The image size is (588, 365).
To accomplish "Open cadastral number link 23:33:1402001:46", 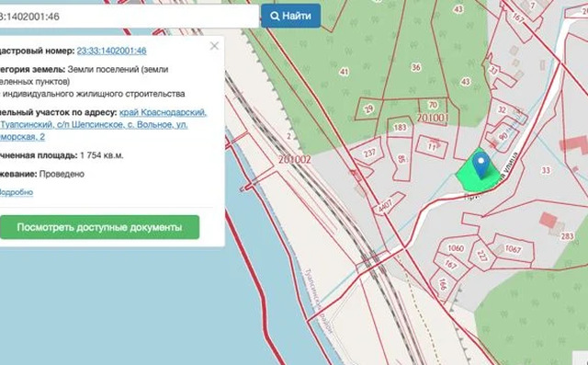I will point(111,51).
